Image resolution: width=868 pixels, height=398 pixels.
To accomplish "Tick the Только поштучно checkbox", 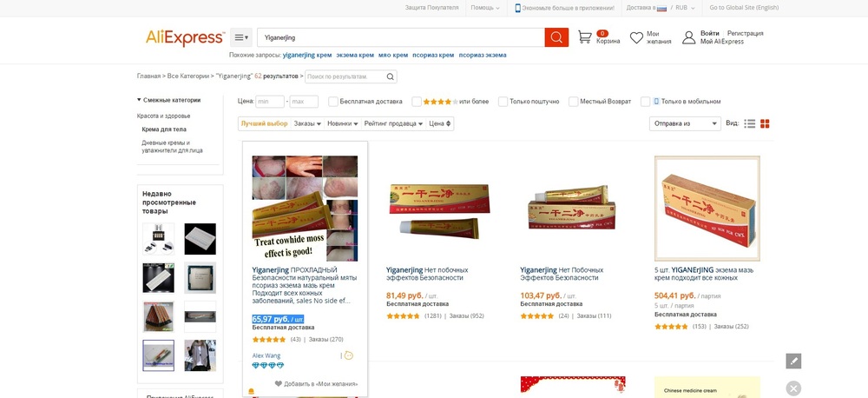I will pyautogui.click(x=503, y=102).
